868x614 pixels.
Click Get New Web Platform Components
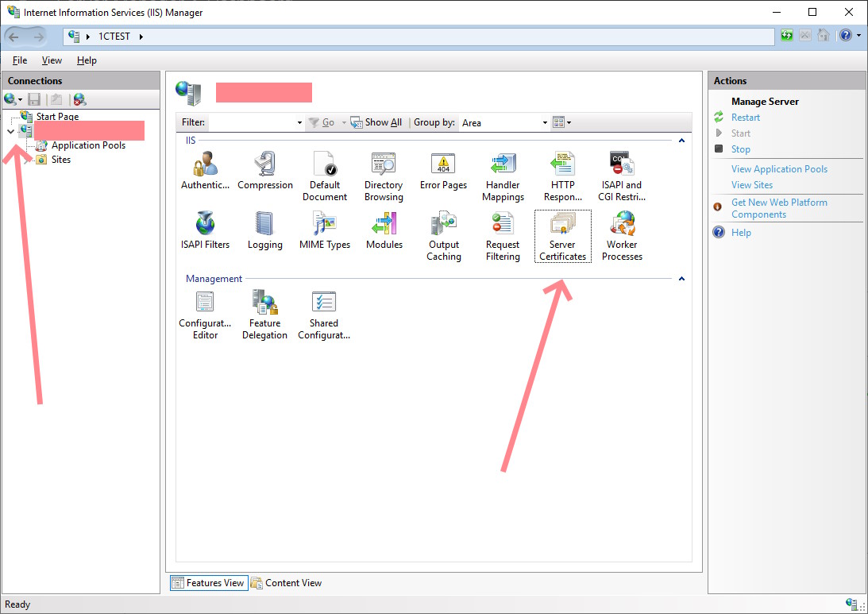[779, 208]
